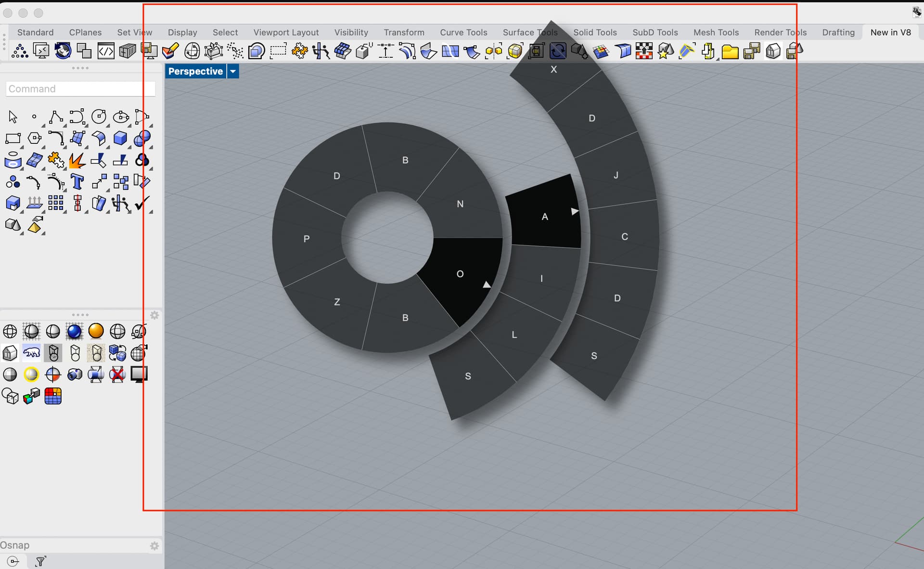The height and width of the screenshot is (569, 924).
Task: Click inside the Command input field
Action: 80,89
